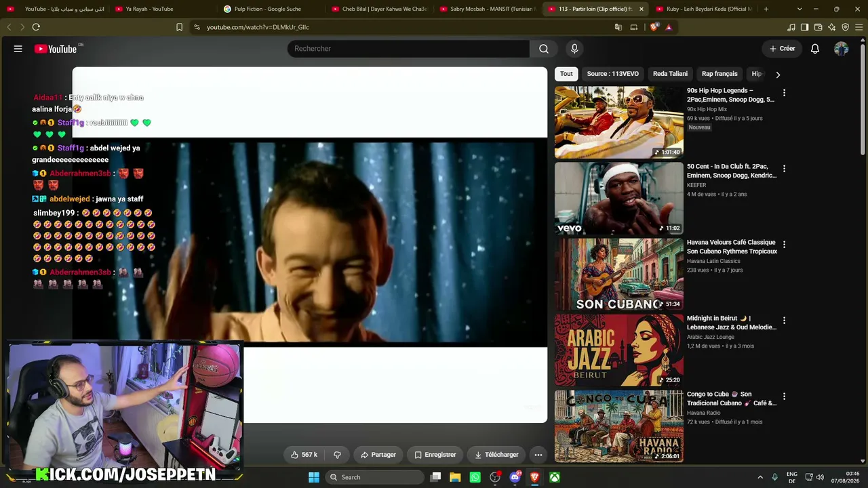Go back to the previous page
The height and width of the screenshot is (488, 868).
pos(9,27)
